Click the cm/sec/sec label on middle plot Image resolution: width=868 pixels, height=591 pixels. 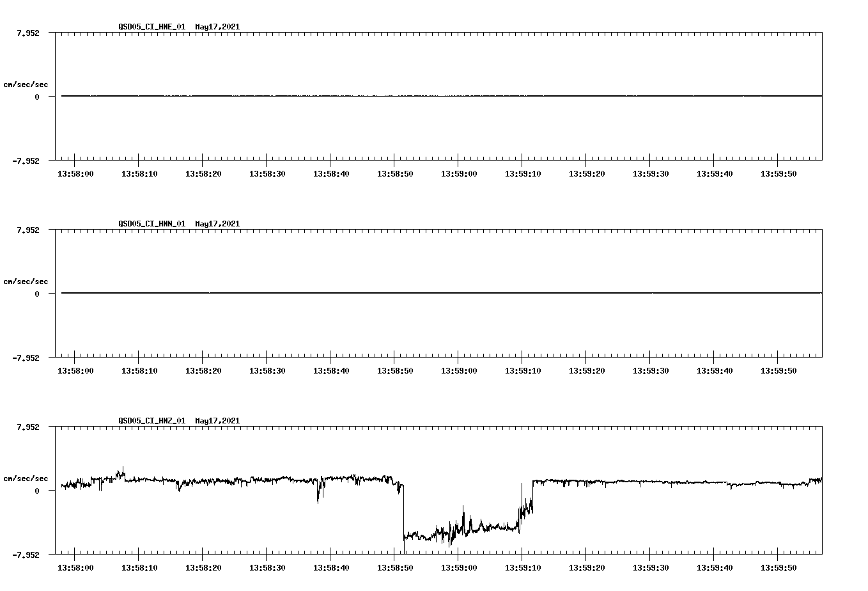pos(26,281)
